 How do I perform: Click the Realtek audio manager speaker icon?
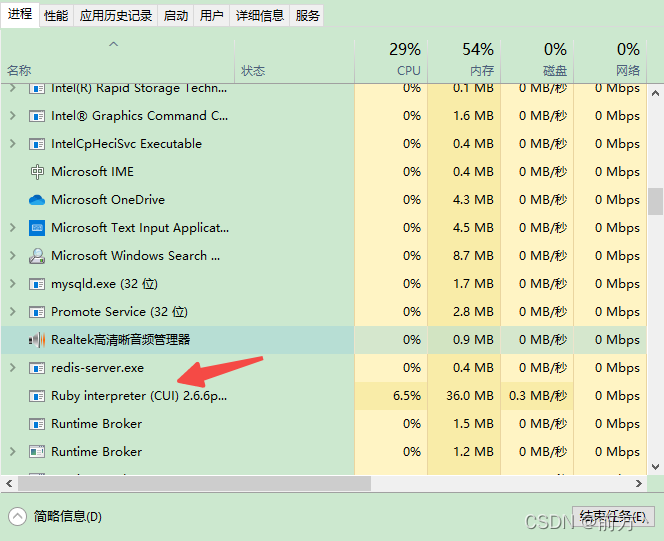(x=37, y=340)
